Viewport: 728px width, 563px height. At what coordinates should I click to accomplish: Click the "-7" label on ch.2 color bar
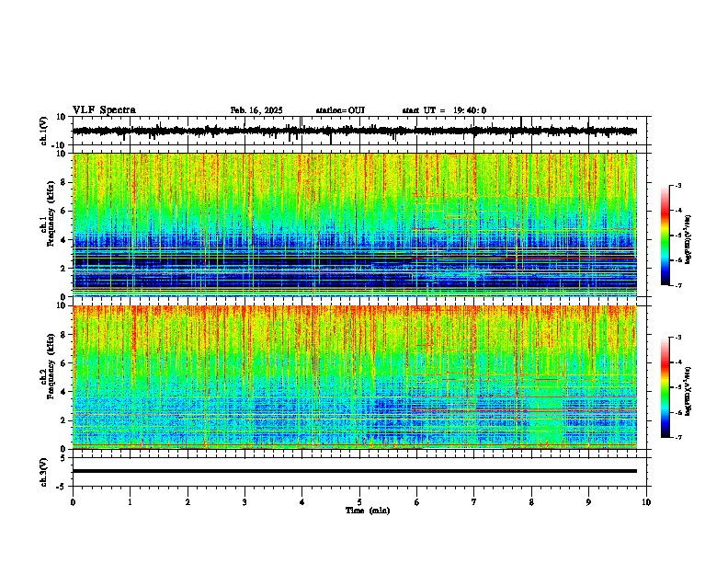tap(678, 437)
